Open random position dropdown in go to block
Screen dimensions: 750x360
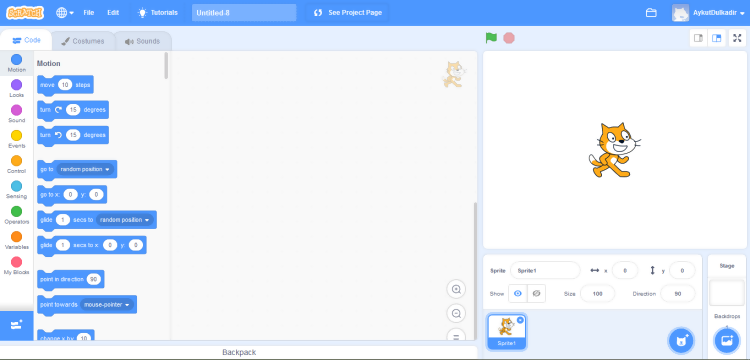click(x=85, y=169)
